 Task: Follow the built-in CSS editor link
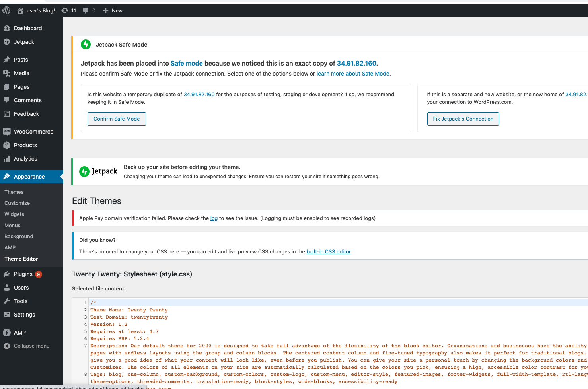[328, 251]
